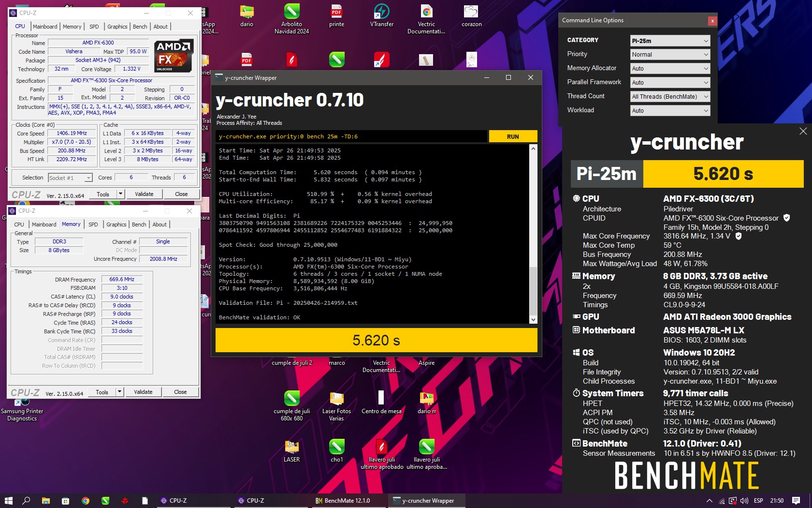Click the ESP language indicator

click(x=758, y=501)
